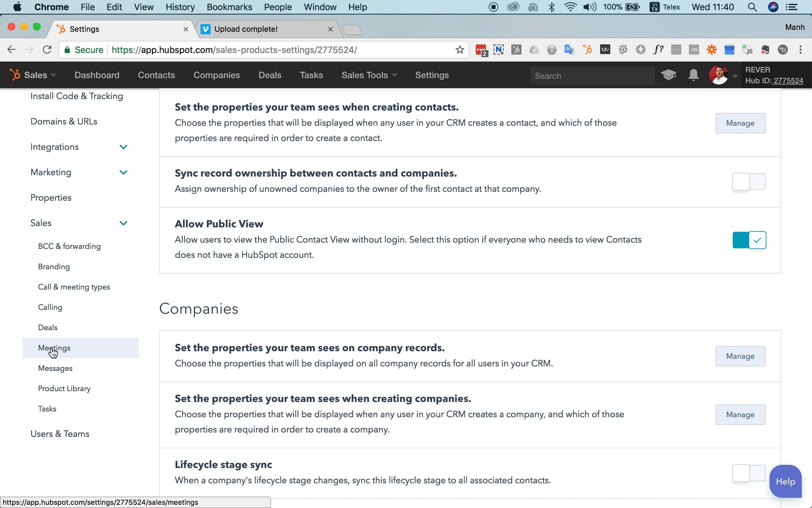The image size is (812, 508).
Task: Open Contacts in the navbar
Action: 156,75
